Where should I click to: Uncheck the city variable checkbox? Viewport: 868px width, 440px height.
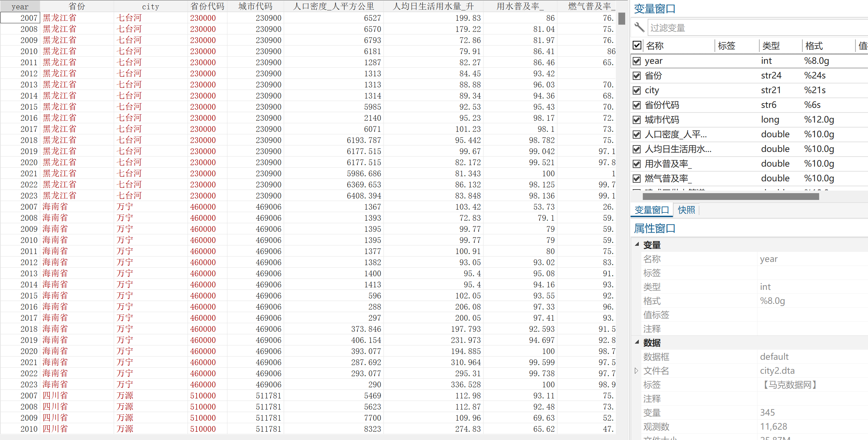tap(637, 90)
